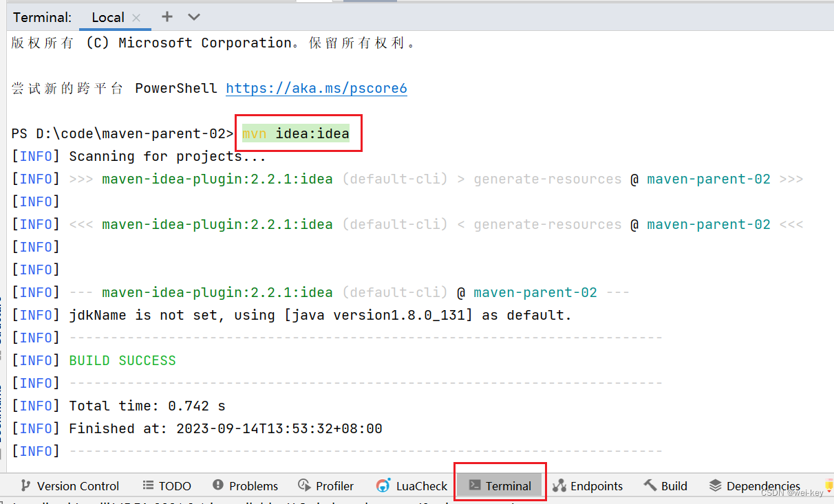Image resolution: width=834 pixels, height=504 pixels.
Task: Click the typed command mvn idea:idea
Action: tap(296, 133)
